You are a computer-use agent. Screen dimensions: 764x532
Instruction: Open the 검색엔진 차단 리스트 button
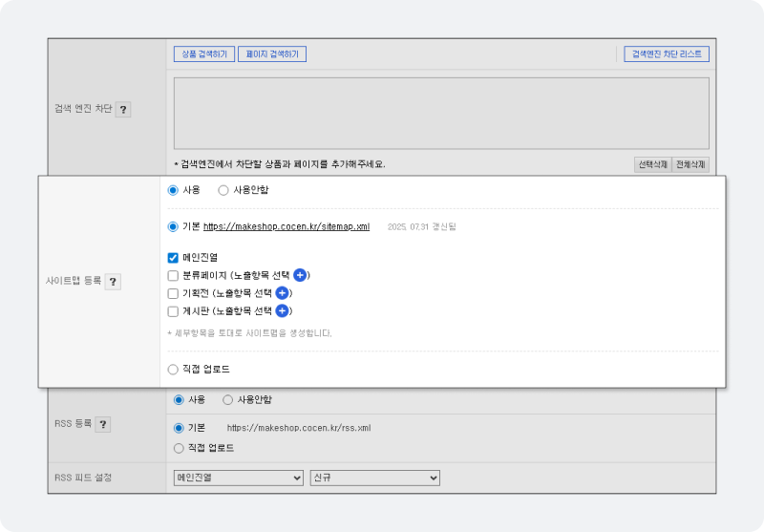(x=667, y=54)
